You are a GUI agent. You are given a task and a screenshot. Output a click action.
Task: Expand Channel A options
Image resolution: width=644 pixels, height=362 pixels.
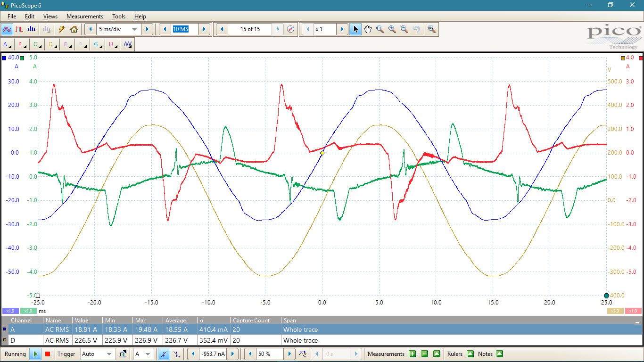(x=8, y=45)
